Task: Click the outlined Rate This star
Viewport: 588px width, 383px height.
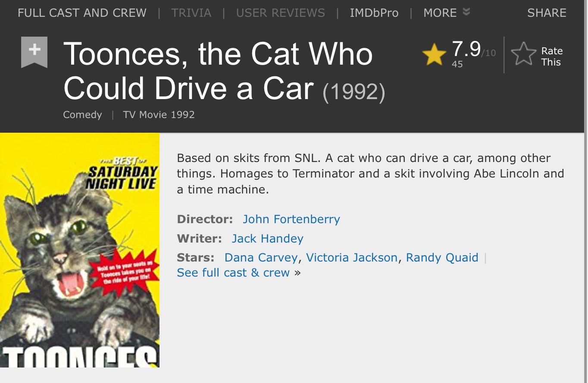Action: [x=523, y=55]
